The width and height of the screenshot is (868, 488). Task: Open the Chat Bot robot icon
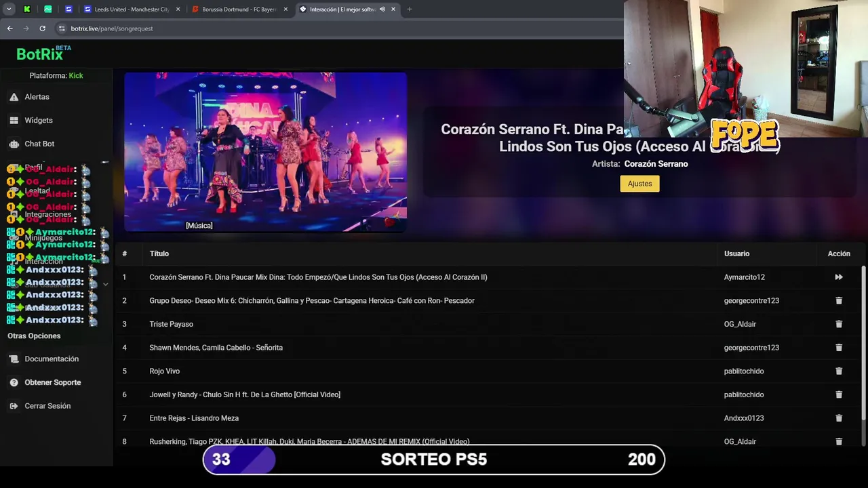click(14, 144)
